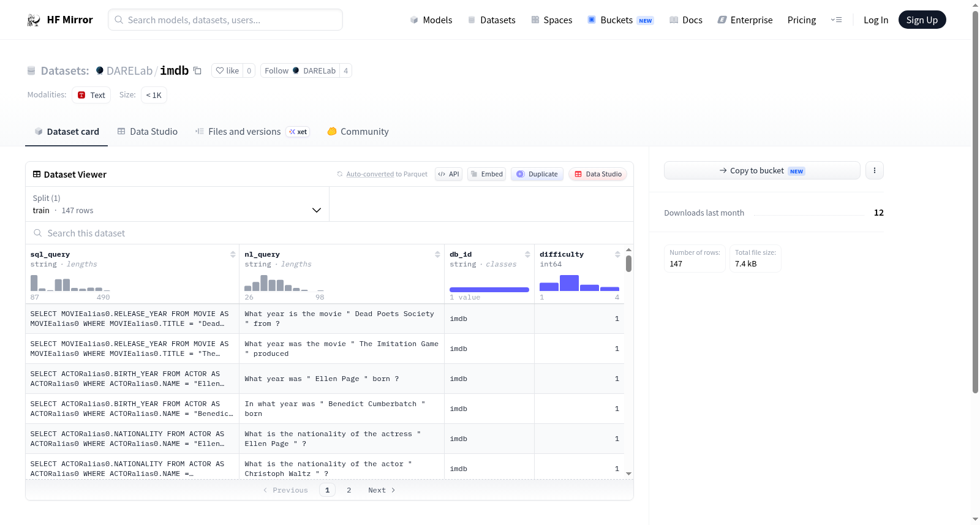
Task: Click the Dataset Viewer table icon
Action: 37,175
